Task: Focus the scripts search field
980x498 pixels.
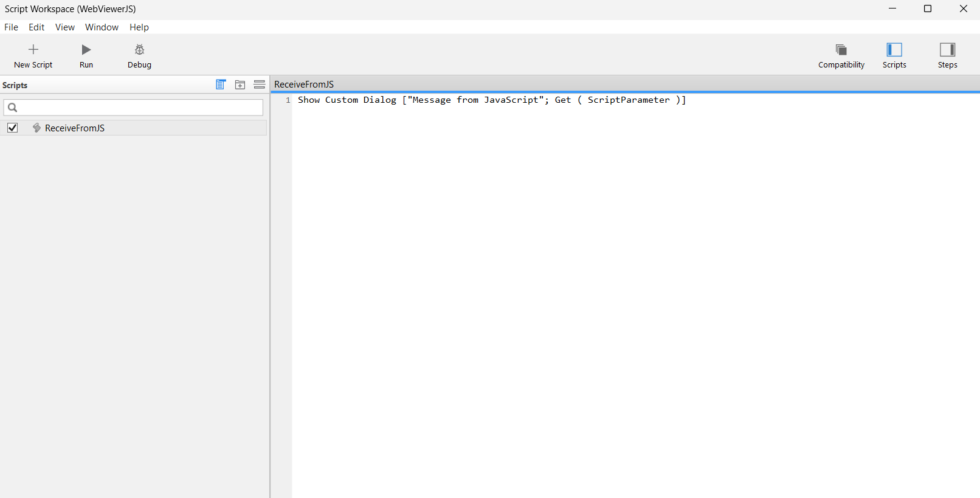Action: [x=133, y=108]
